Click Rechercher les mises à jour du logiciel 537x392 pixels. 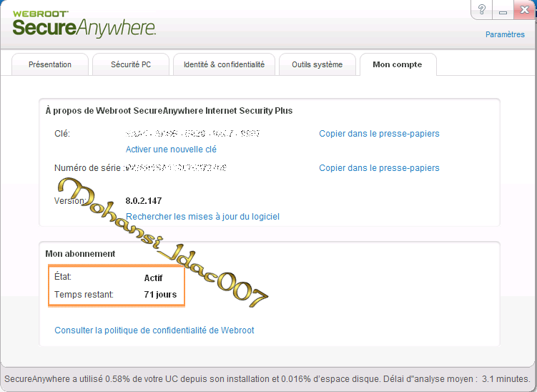[202, 217]
